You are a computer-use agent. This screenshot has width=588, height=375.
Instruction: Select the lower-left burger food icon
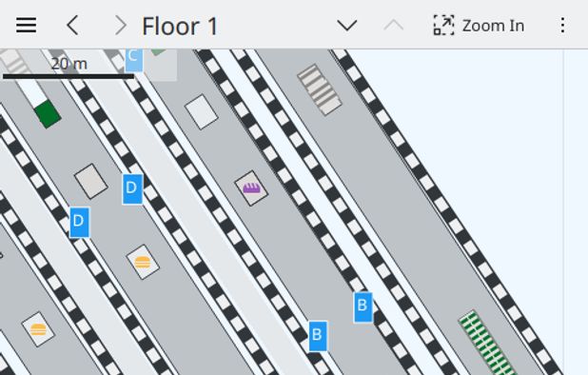(x=38, y=329)
